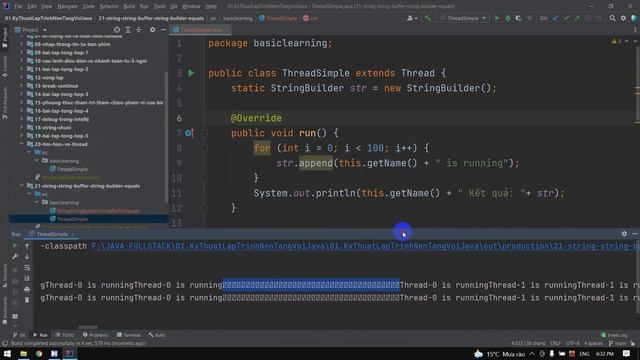640x360 pixels.
Task: Click the UTF-8 encoding status entry
Action: (573, 343)
